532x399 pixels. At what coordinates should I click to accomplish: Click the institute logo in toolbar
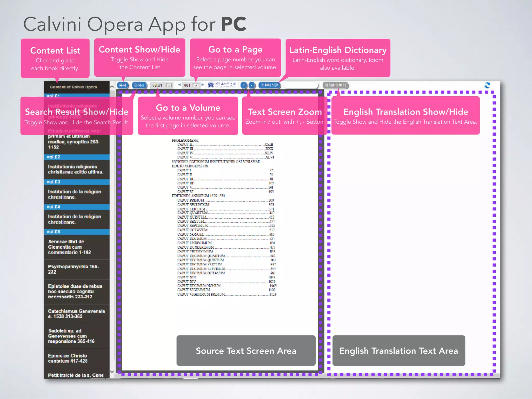click(222, 85)
